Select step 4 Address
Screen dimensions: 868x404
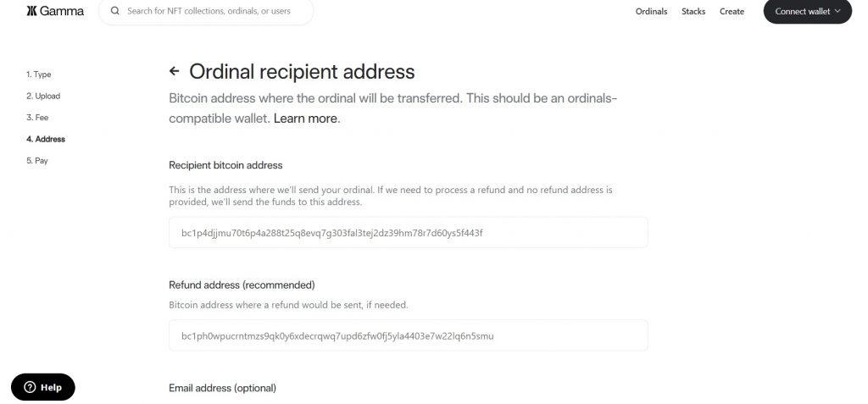click(x=46, y=139)
